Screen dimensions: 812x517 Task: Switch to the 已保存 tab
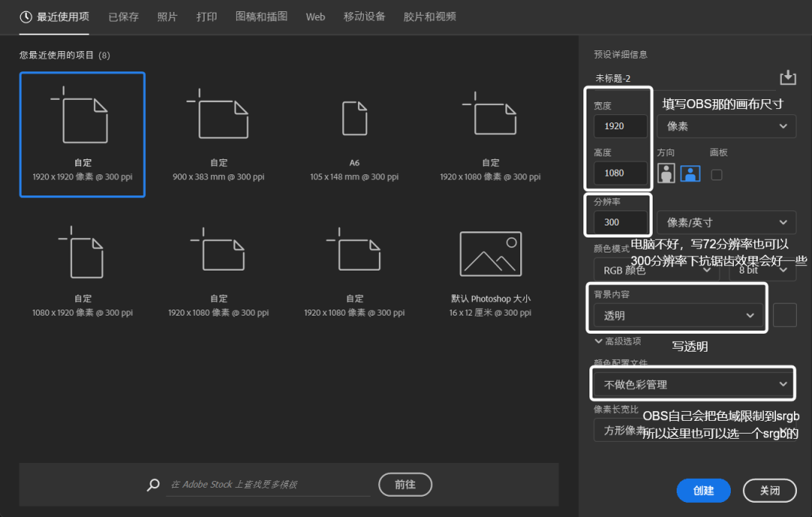pos(123,17)
